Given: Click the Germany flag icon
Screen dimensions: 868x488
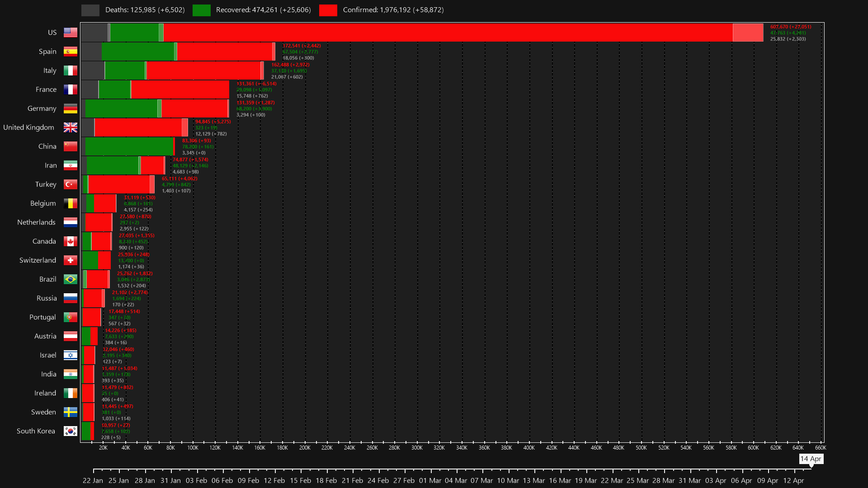Looking at the screenshot, I should [71, 108].
